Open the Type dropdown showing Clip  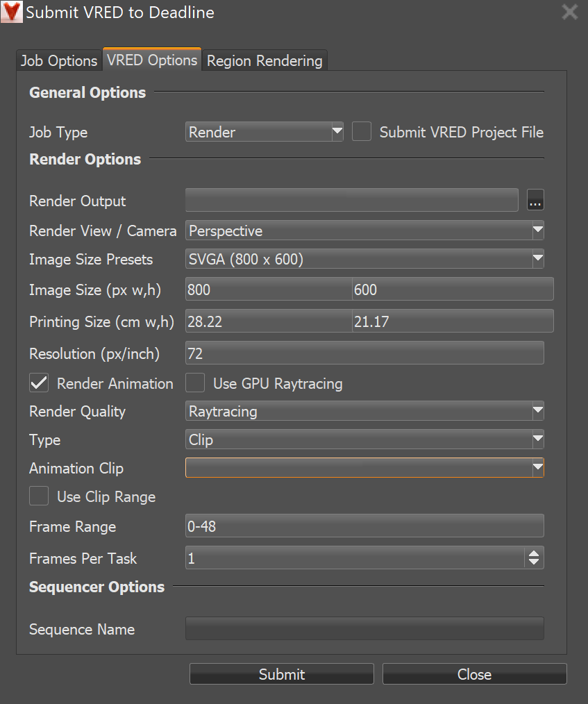pos(364,439)
